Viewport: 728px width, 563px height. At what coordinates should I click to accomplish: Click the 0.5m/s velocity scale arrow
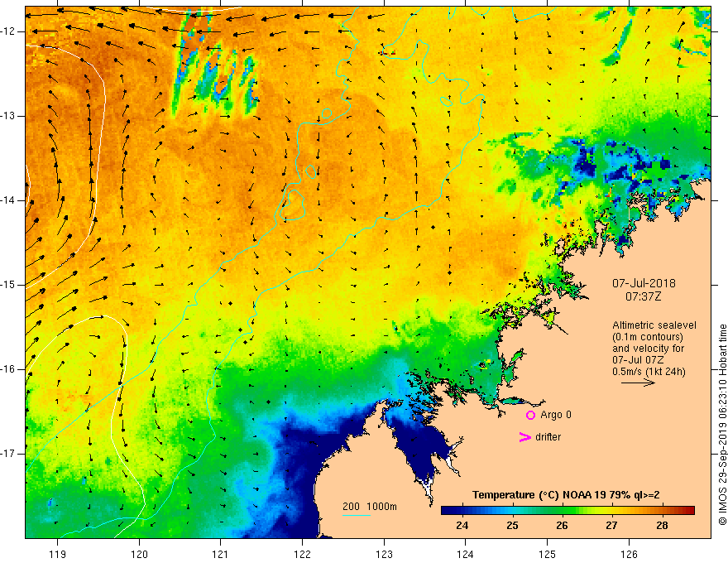(x=638, y=383)
